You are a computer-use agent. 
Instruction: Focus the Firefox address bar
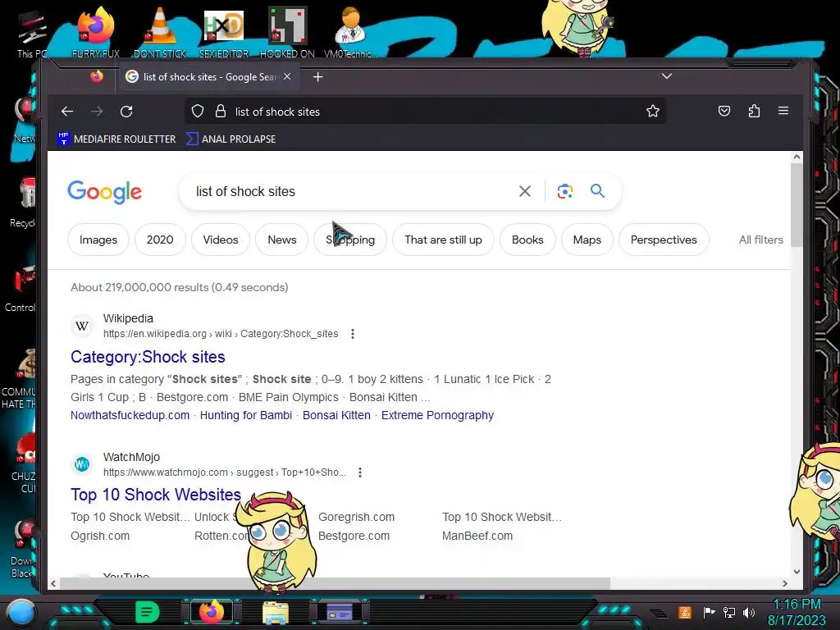[426, 112]
